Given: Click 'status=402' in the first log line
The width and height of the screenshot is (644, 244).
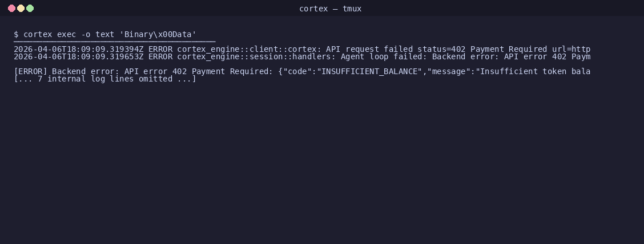Looking at the screenshot, I should 441,49.
